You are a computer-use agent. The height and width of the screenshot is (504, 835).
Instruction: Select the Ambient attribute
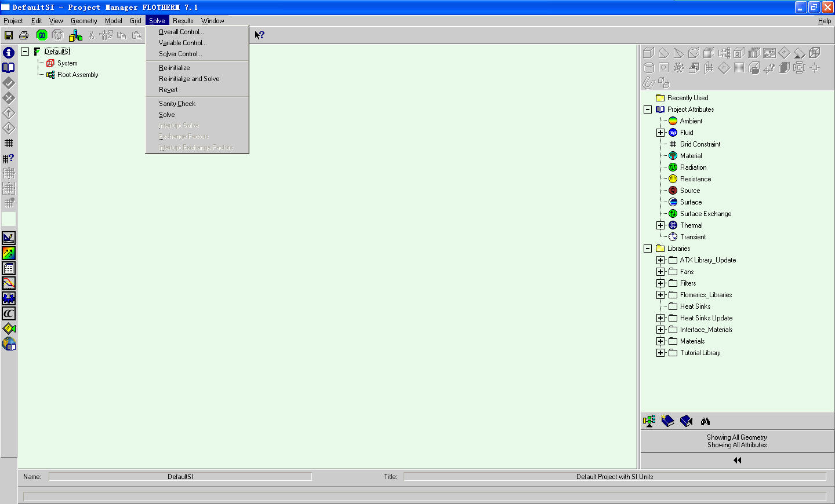tap(691, 121)
